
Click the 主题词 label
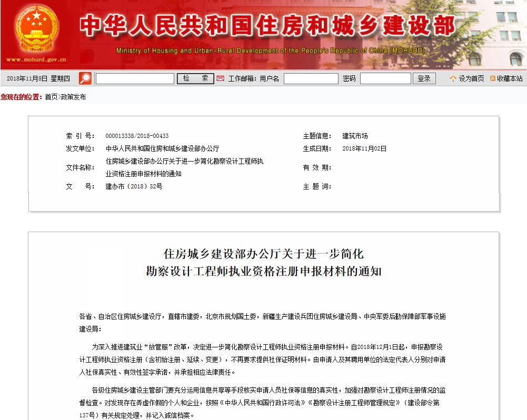[x=317, y=186]
